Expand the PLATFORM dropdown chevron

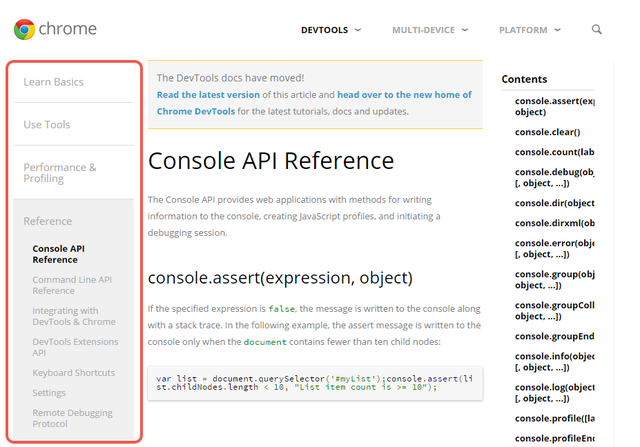(x=558, y=30)
